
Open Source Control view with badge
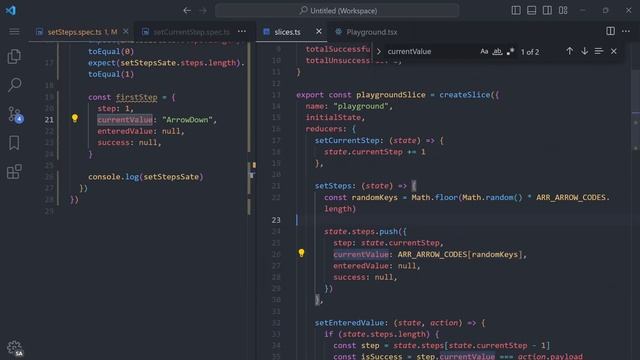point(15,114)
